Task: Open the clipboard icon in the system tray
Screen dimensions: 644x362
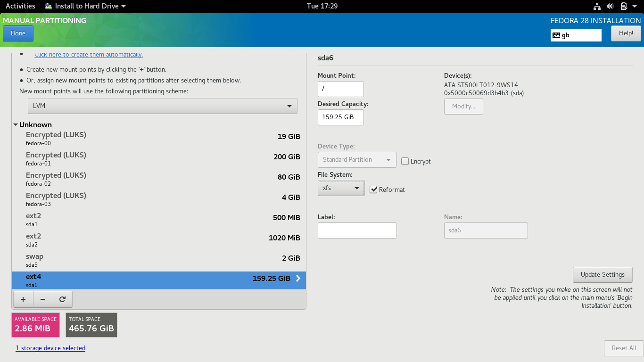Action: coord(624,6)
